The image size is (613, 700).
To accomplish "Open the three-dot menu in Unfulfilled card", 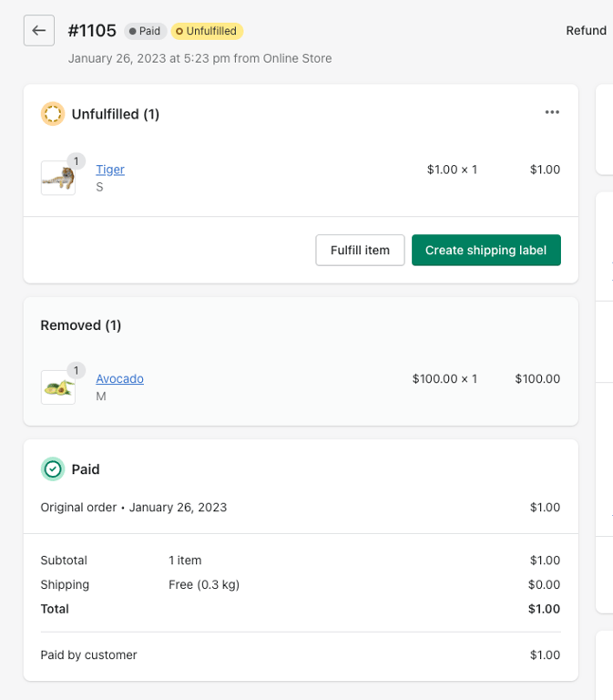I will [552, 112].
